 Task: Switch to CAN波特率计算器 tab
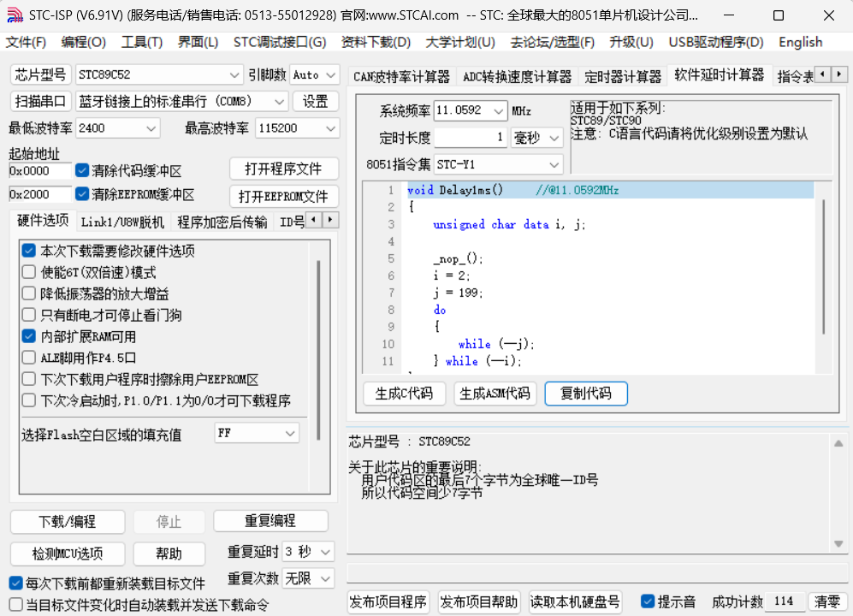coord(401,77)
